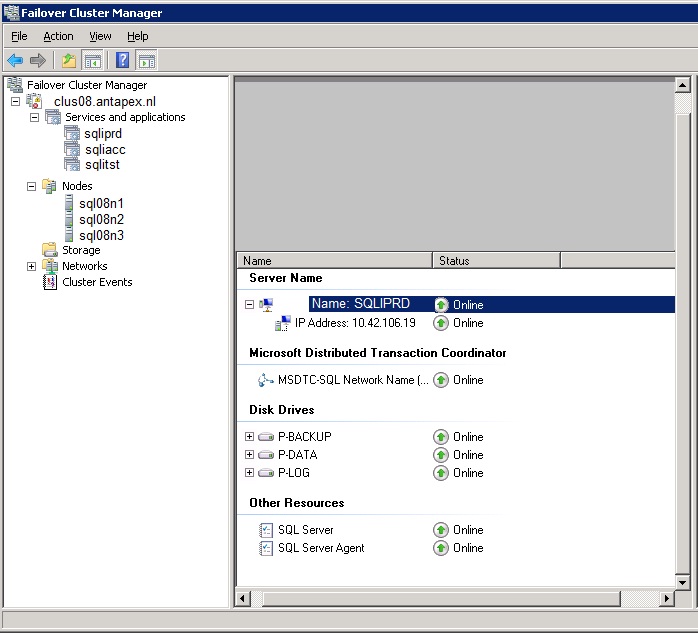Toggle the Show/Hide Action Pane toolbar icon
This screenshot has height=633, width=698.
[147, 61]
